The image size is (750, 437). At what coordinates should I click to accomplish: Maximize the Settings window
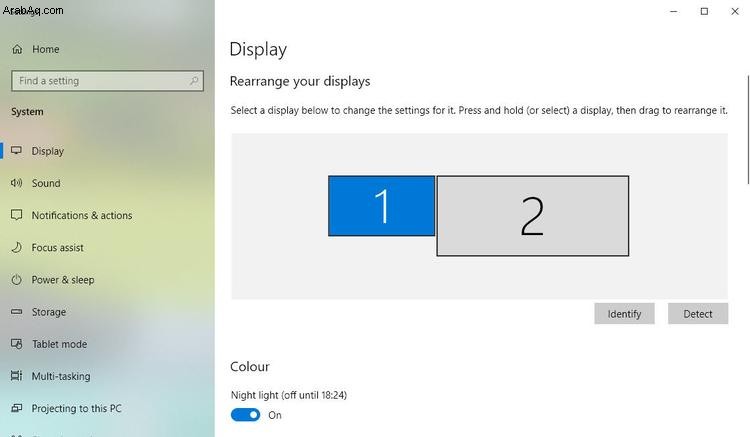(x=704, y=11)
